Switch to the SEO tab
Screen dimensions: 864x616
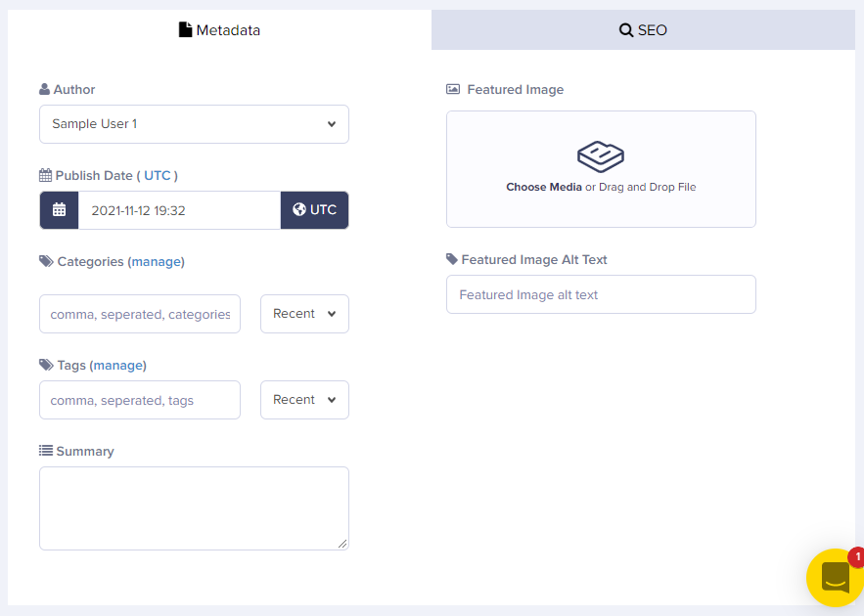click(x=643, y=29)
